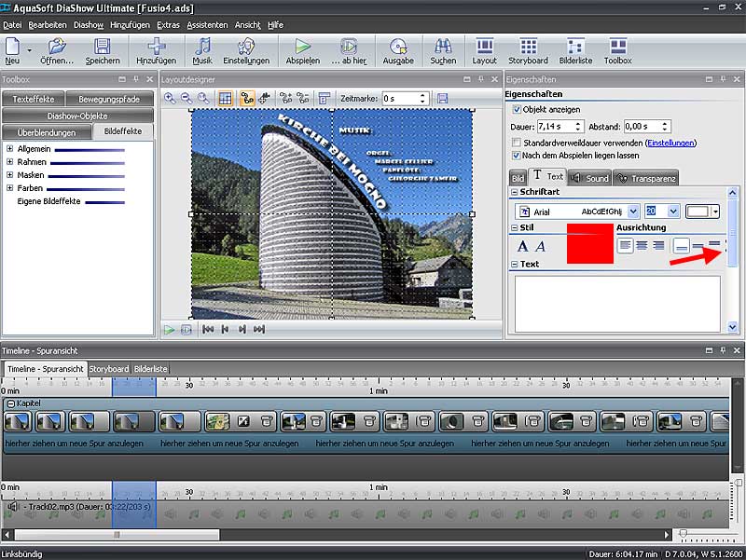
Task: Click the Suchen binoculars icon
Action: tap(443, 48)
